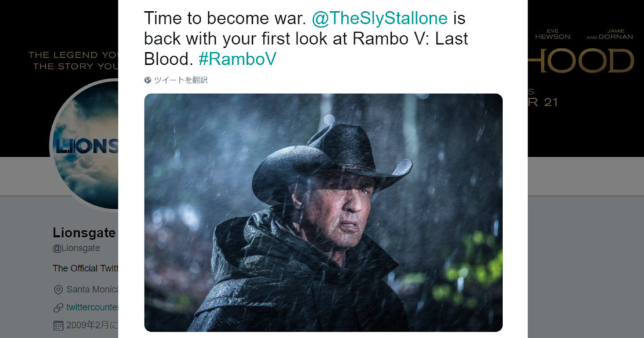Click the calendar joined-date icon
Screen dimensions: 644x338
pos(58,325)
